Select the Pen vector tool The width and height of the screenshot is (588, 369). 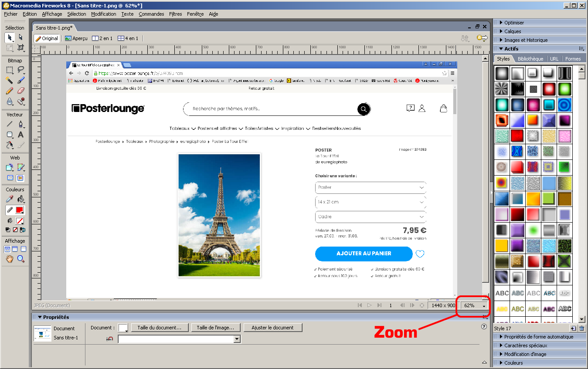[20, 124]
